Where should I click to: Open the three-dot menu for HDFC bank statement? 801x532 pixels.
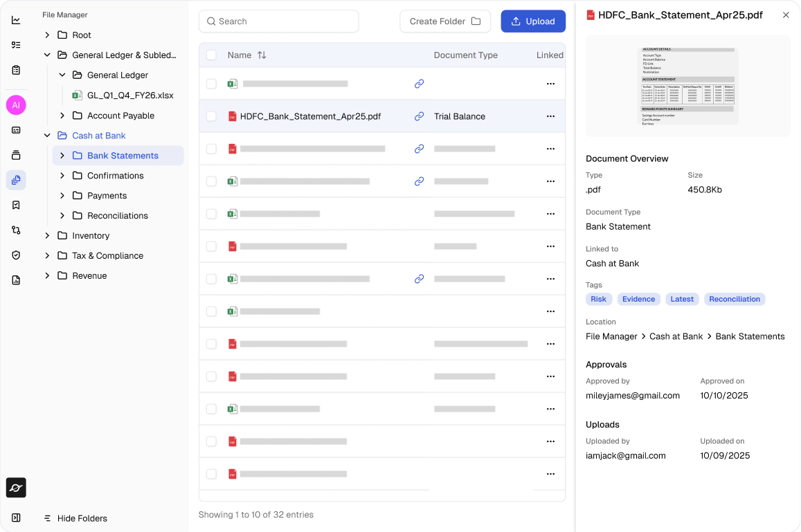point(550,116)
